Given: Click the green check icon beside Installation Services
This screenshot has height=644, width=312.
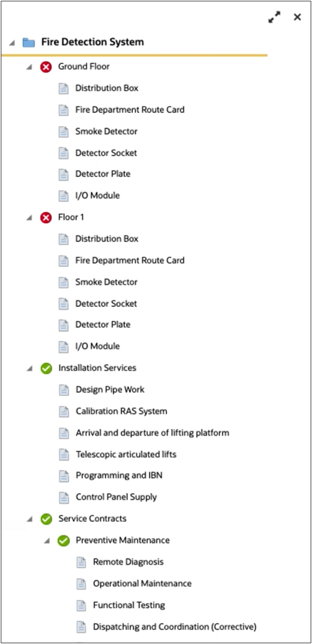Looking at the screenshot, I should (47, 368).
